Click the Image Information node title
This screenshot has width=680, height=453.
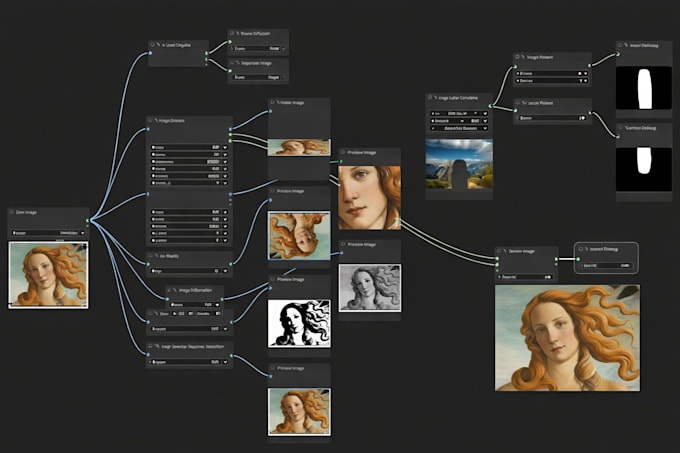pyautogui.click(x=195, y=290)
